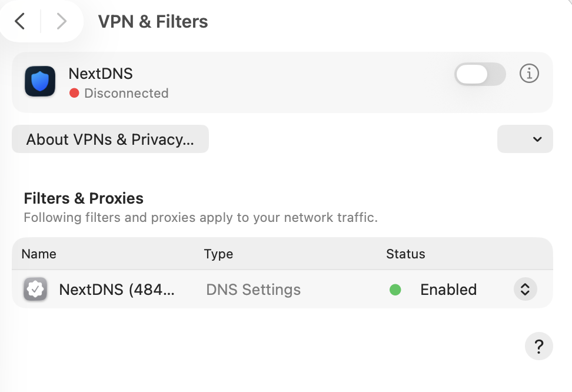Click the VPN & Filters title
Screen dimensions: 572x392
click(153, 22)
